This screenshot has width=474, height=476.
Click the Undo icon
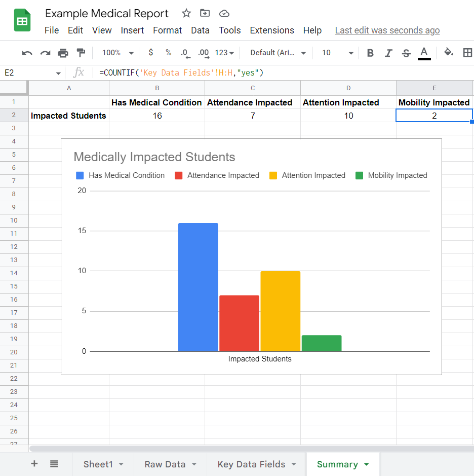coord(26,53)
